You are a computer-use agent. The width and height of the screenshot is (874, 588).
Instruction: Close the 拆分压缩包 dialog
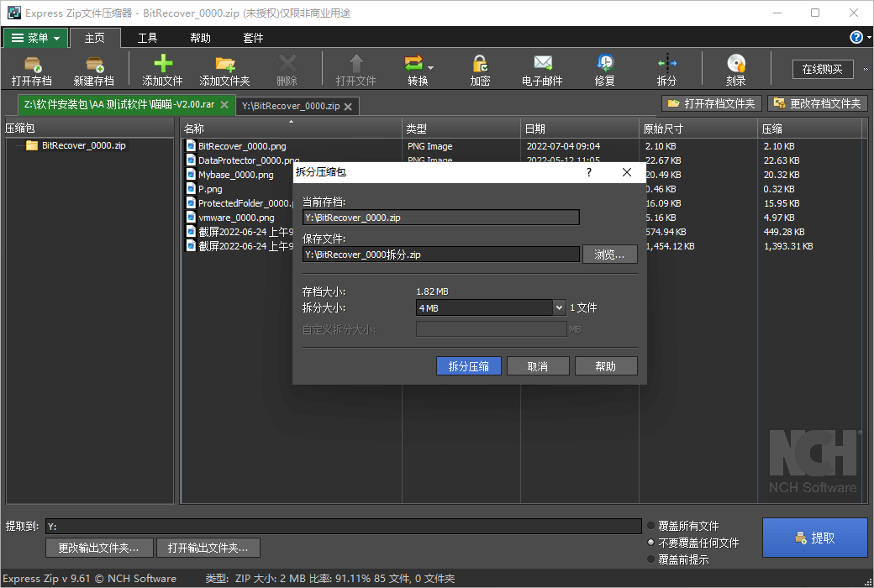click(x=627, y=172)
